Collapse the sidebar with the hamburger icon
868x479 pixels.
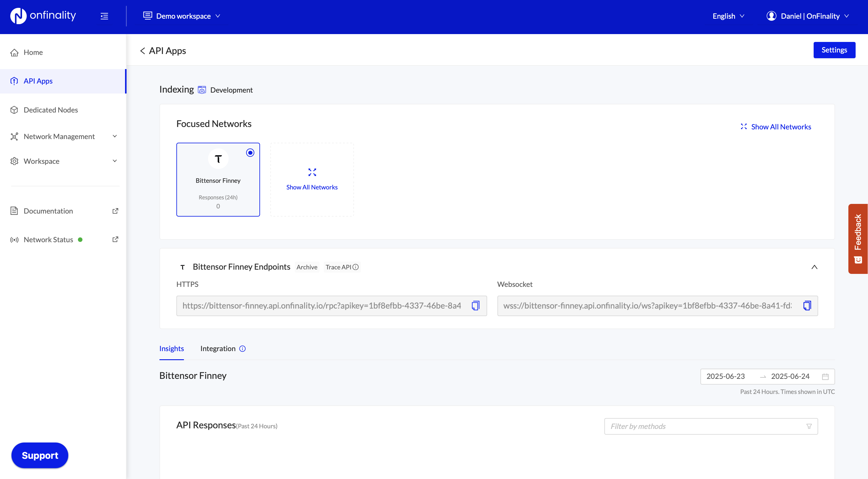point(104,16)
